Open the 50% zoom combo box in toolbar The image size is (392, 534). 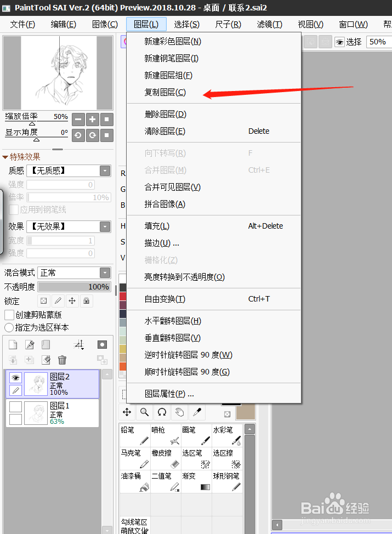click(379, 42)
